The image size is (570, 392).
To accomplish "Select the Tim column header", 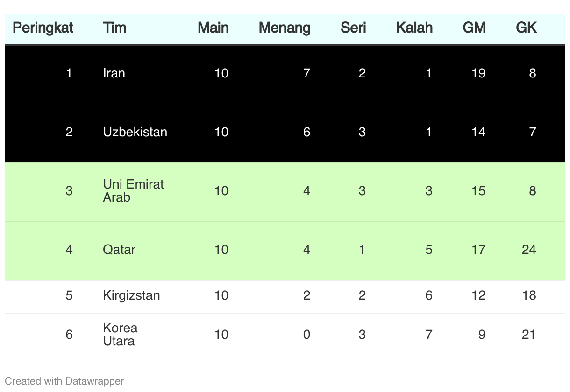I will click(114, 28).
